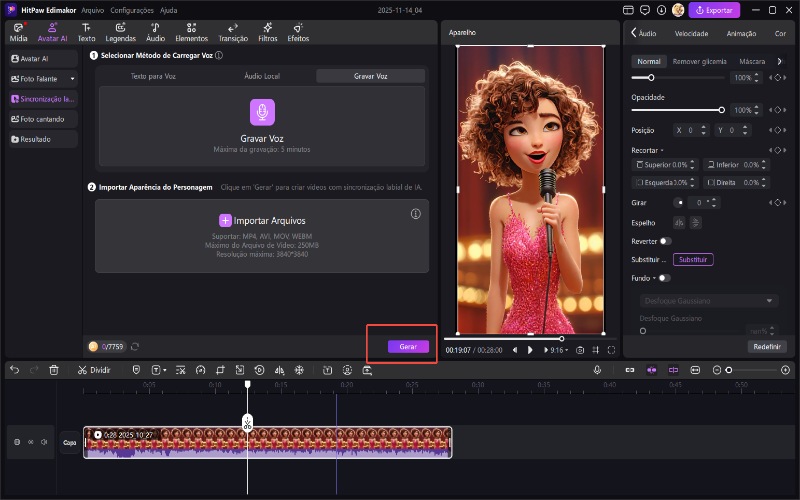Open the Configurações menu
This screenshot has width=800, height=500.
(132, 9)
